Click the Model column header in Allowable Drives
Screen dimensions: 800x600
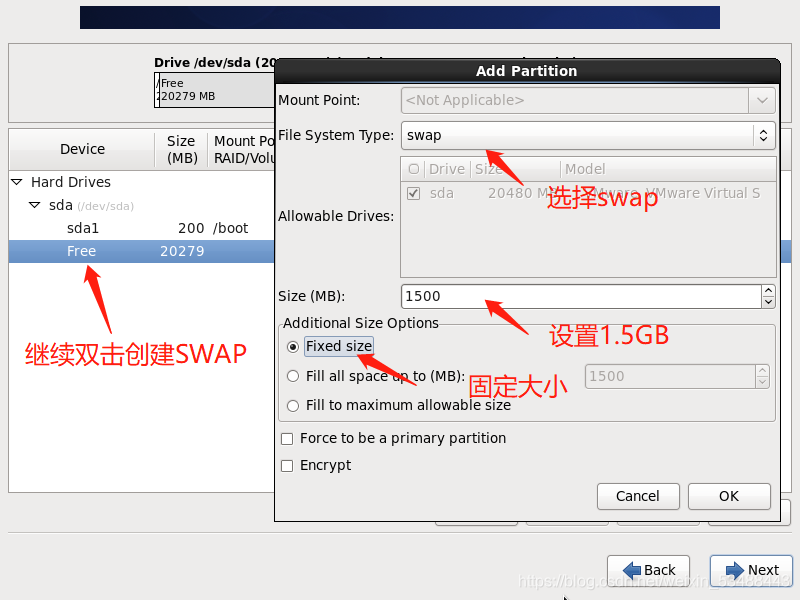tap(668, 169)
